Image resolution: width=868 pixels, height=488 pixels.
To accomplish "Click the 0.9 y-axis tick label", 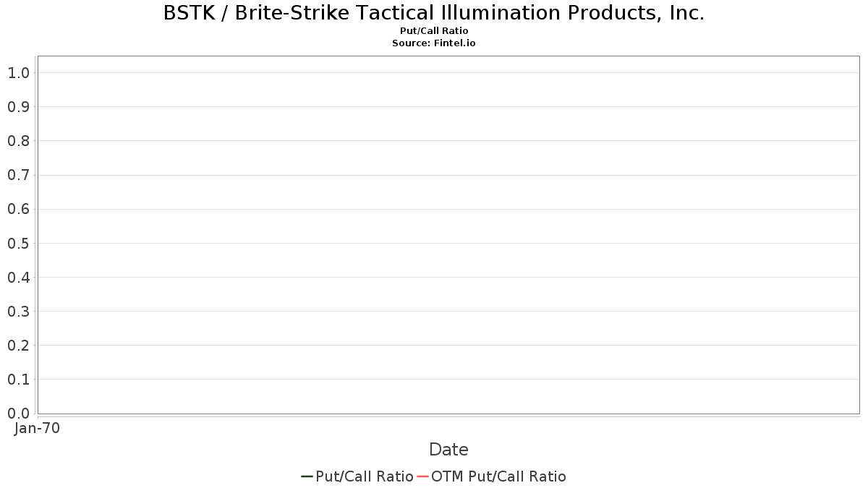I will click(19, 107).
